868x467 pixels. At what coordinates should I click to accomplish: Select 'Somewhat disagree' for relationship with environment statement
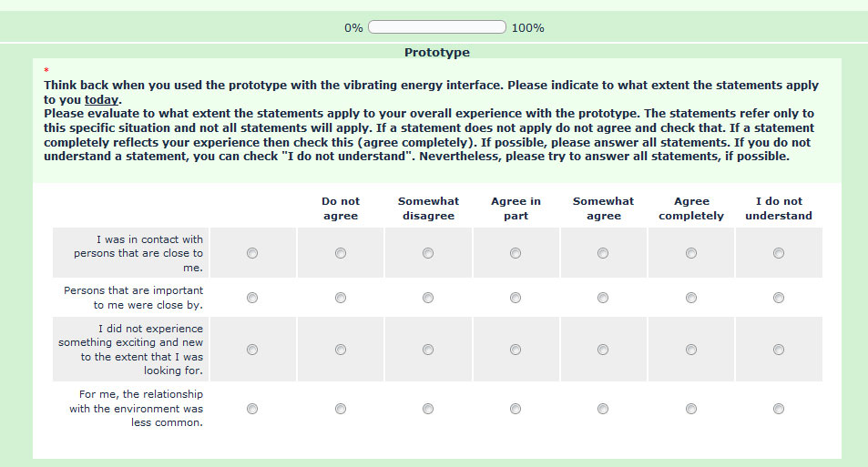point(428,409)
